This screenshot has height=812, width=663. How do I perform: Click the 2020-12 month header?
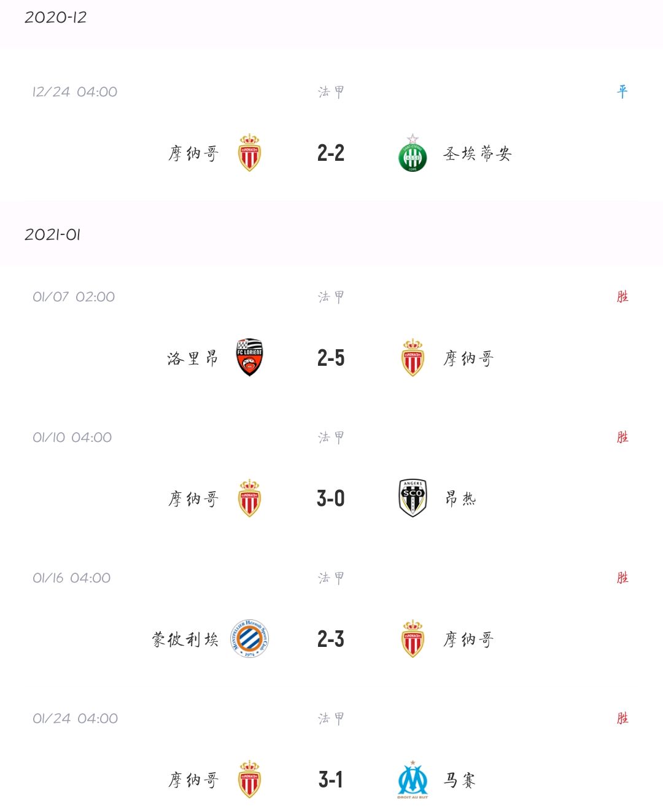click(x=55, y=17)
